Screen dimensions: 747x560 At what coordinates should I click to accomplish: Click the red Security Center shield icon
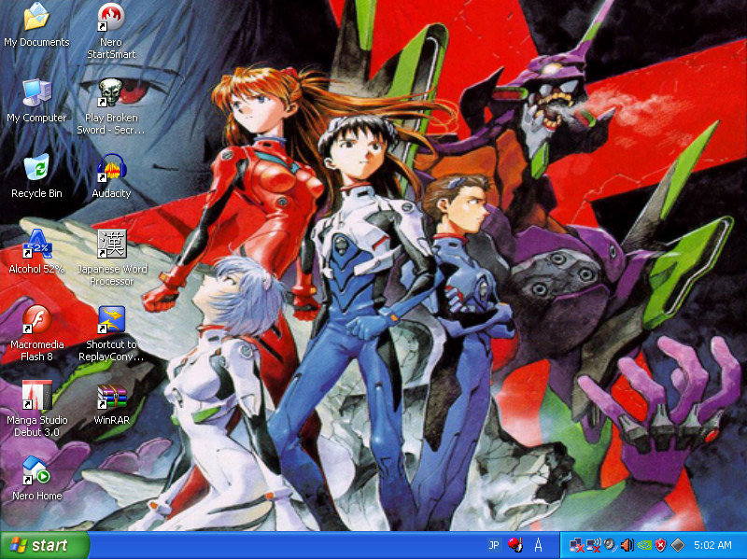click(x=661, y=545)
